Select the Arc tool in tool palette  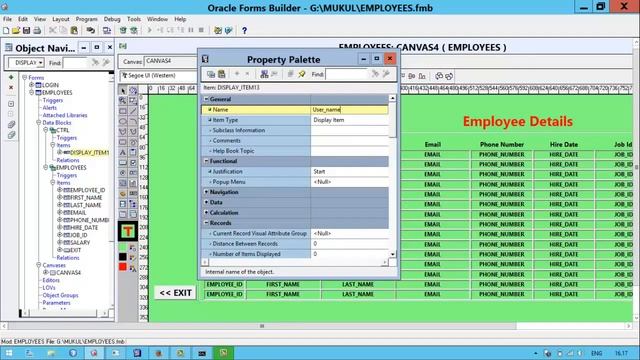[133, 121]
